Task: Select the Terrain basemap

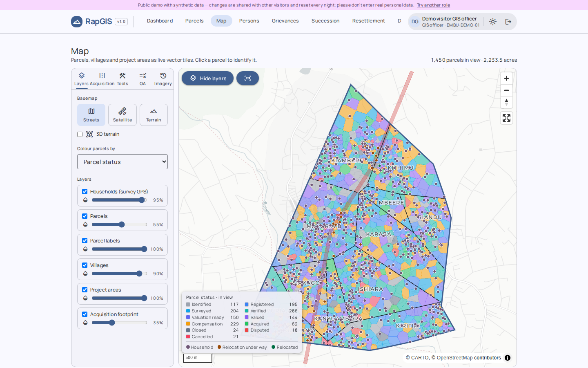Action: (x=154, y=115)
